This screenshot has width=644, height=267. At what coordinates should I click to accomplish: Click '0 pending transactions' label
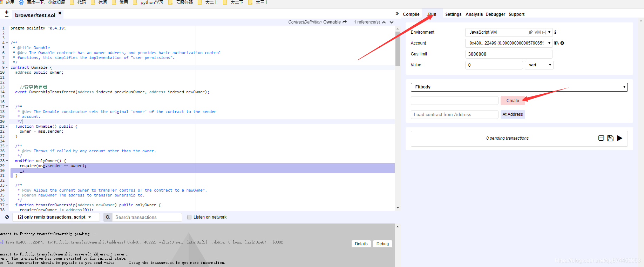point(507,138)
